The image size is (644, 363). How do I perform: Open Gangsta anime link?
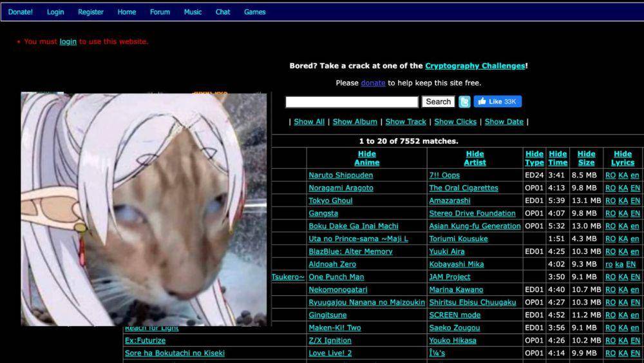(x=323, y=213)
